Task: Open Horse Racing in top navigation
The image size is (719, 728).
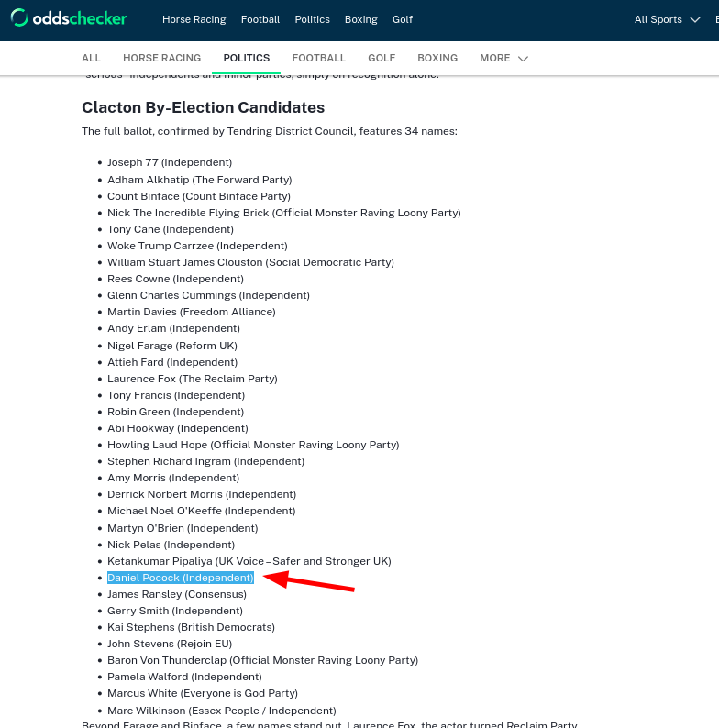Action: [194, 19]
